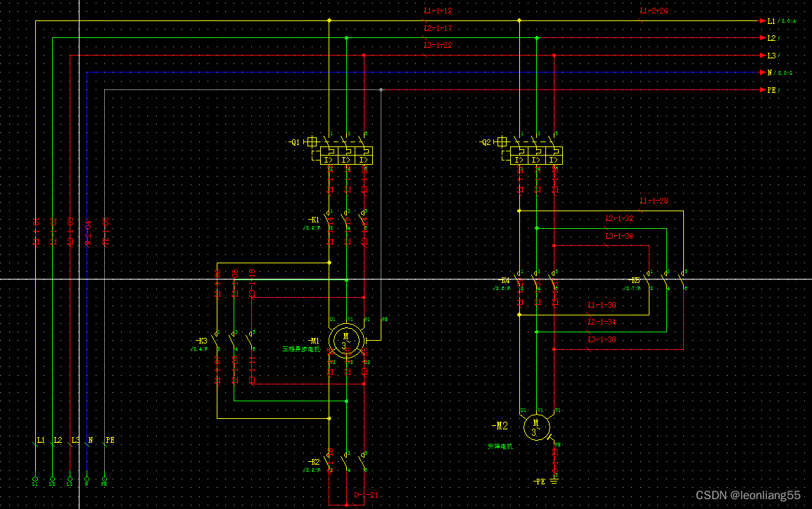Select K1 contactor's first contact (1-2)
This screenshot has width=812, height=509.
[328, 219]
